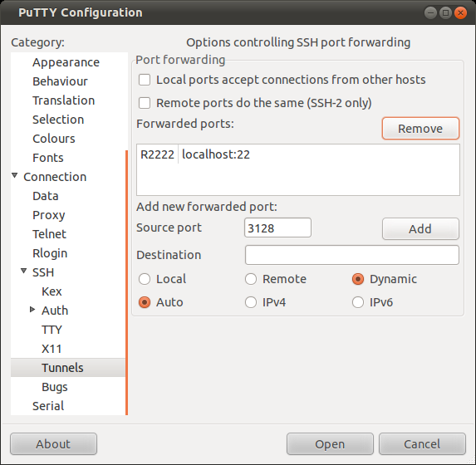Go to the Translation category

(x=64, y=100)
